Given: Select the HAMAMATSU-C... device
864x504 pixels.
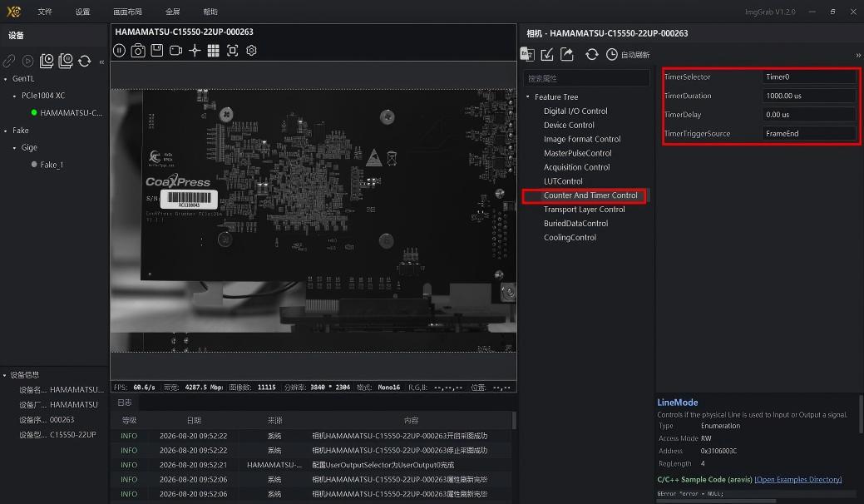Looking at the screenshot, I should click(71, 113).
